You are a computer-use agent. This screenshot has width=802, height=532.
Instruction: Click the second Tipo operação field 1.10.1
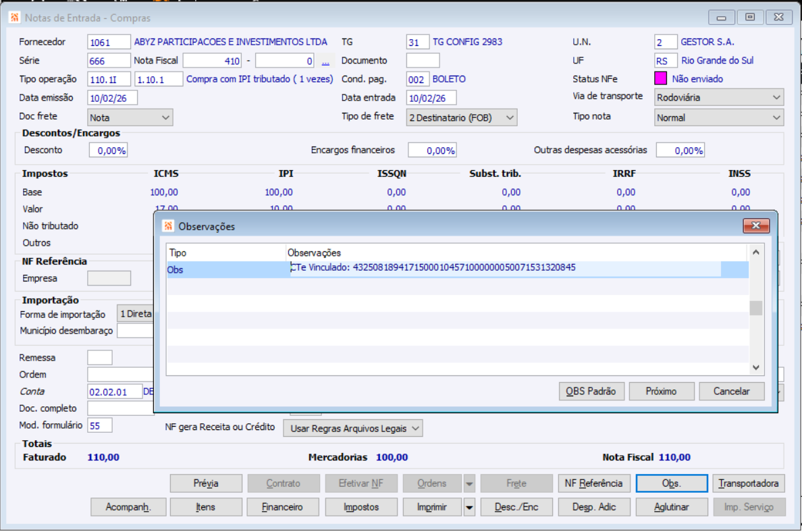(x=159, y=79)
